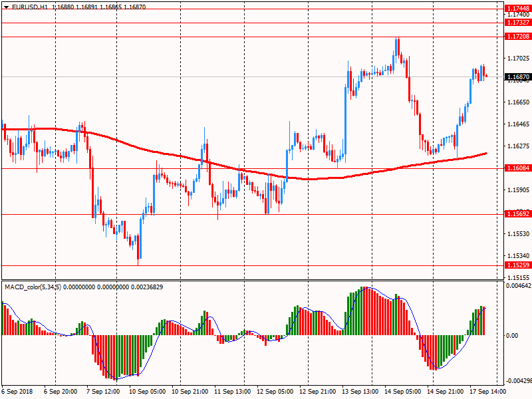Viewport: 532px width, 399px height.
Task: Click the 1.16084 horizontal level label
Action: pos(517,168)
